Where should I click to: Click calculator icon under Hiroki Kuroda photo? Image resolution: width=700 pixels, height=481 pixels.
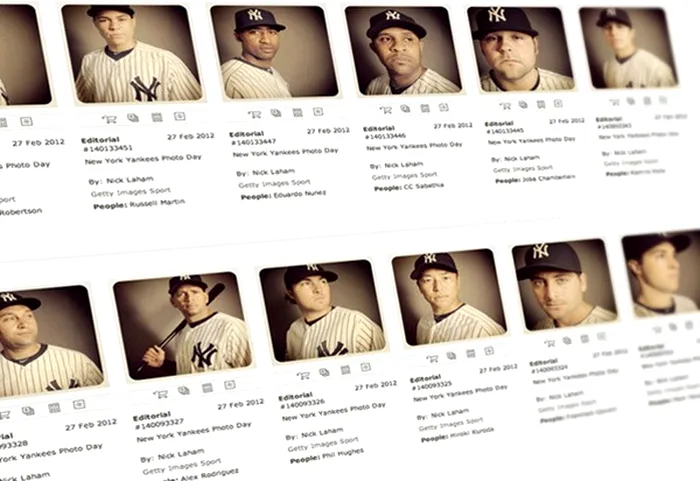pyautogui.click(x=471, y=354)
